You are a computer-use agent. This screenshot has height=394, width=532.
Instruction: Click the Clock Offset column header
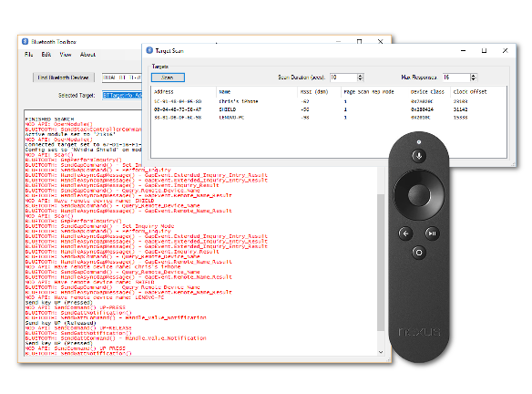pyautogui.click(x=470, y=92)
